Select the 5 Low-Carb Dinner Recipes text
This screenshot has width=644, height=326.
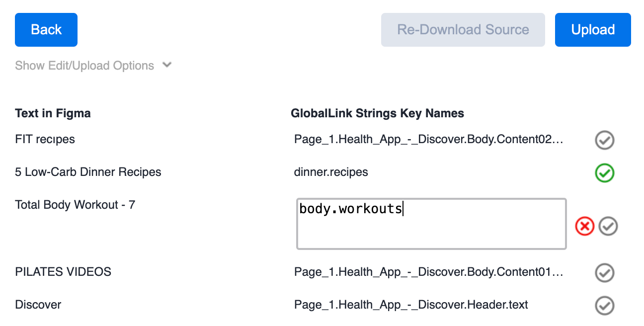click(x=88, y=172)
